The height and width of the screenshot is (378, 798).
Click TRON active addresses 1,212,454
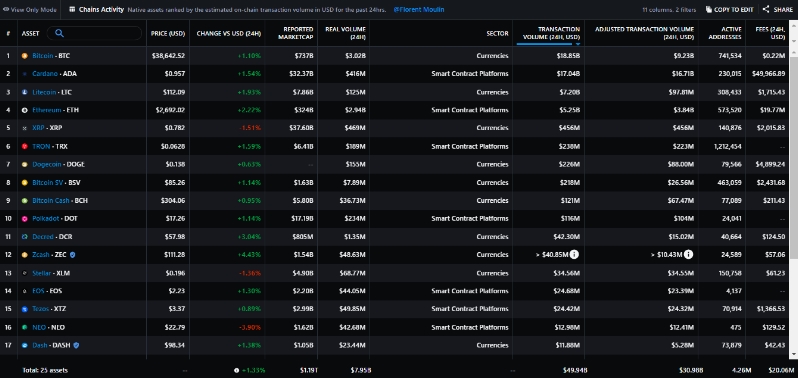tap(728, 146)
